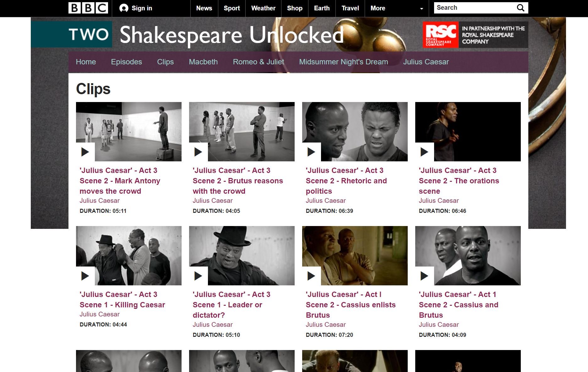Image resolution: width=588 pixels, height=372 pixels.
Task: Click Julius Caesar link under Rhetoric and politics clip
Action: (x=326, y=201)
